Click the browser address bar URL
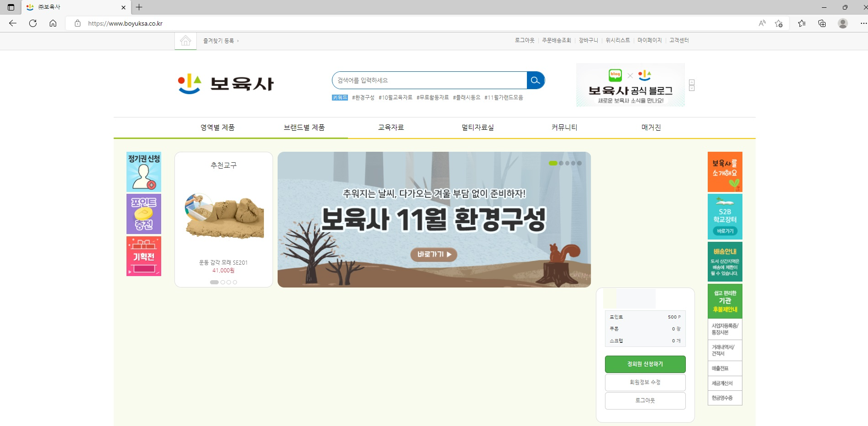 coord(125,23)
